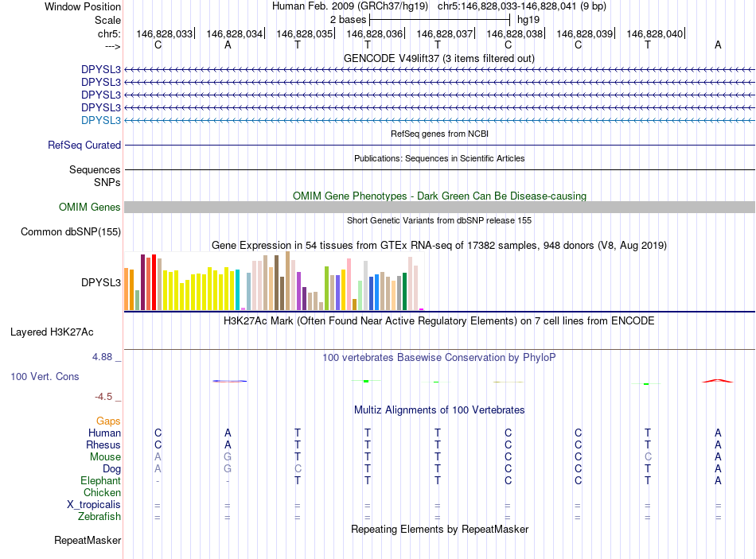
Task: Click the red PhyloP peak at the last base
Action: point(718,381)
